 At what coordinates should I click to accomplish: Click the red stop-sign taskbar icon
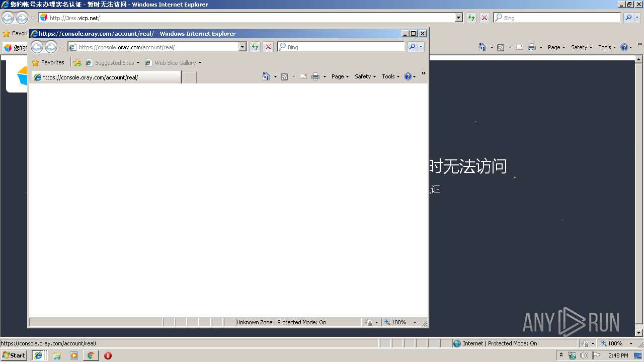pos(108,355)
